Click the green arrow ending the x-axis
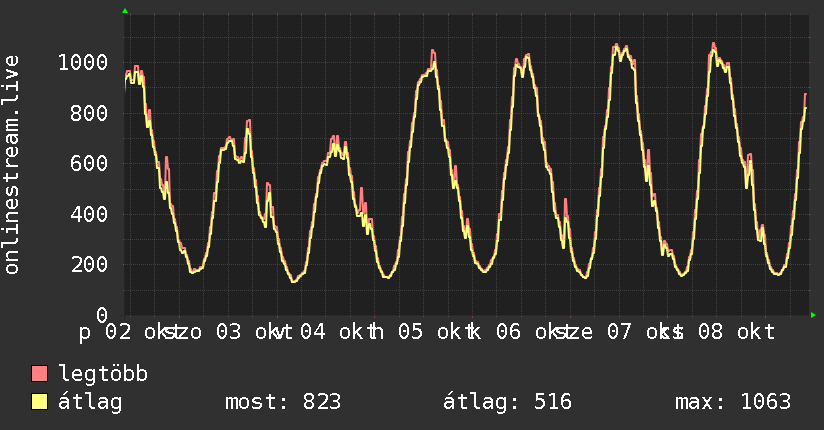This screenshot has height=430, width=824. [813, 315]
